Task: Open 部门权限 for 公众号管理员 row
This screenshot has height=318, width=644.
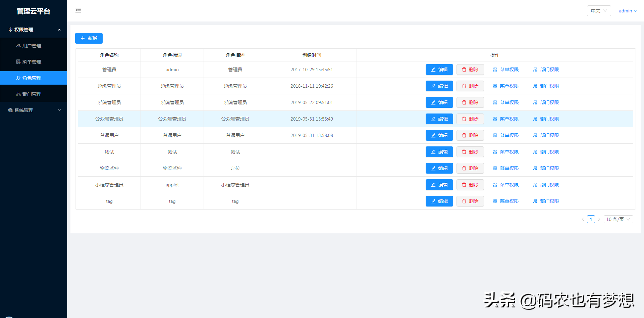Action: [x=546, y=119]
